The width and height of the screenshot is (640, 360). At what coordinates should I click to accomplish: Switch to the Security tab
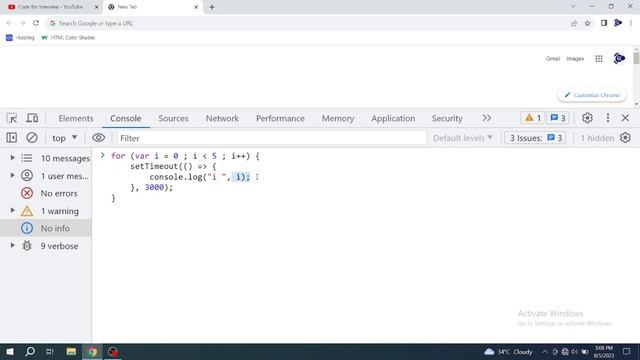point(447,118)
